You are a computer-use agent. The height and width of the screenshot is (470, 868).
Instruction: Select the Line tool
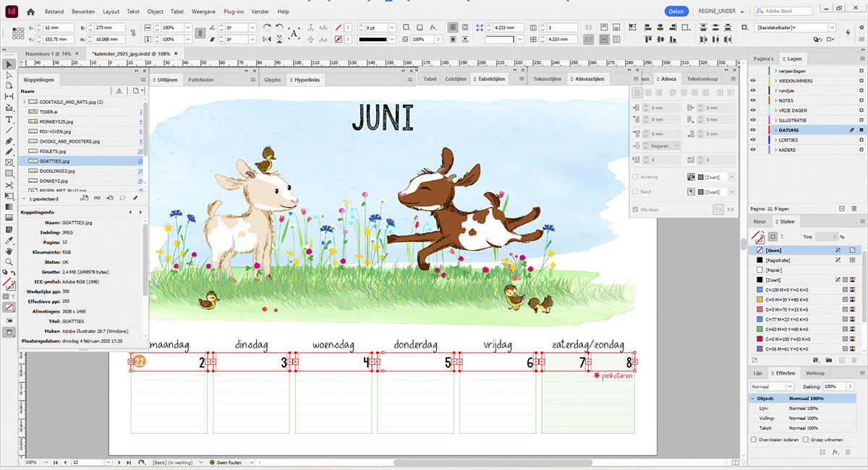point(9,130)
